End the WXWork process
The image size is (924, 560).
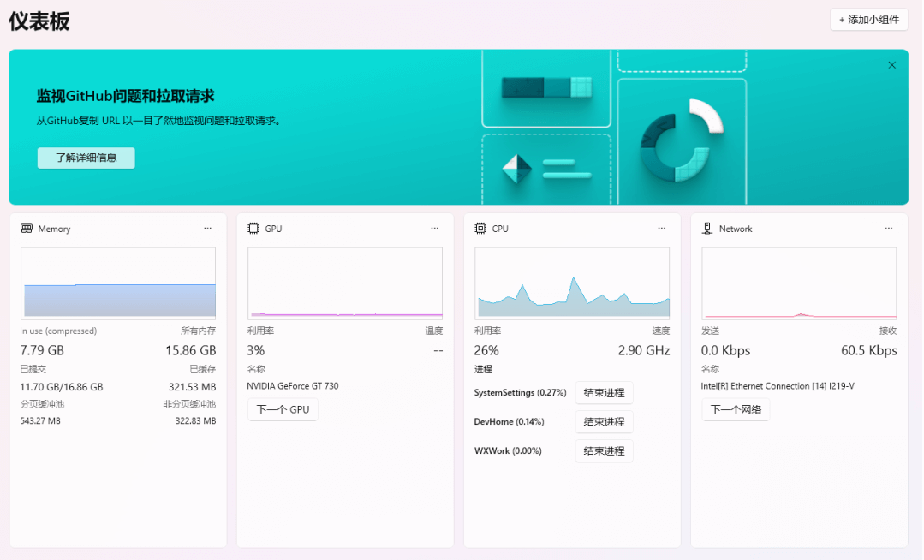604,451
